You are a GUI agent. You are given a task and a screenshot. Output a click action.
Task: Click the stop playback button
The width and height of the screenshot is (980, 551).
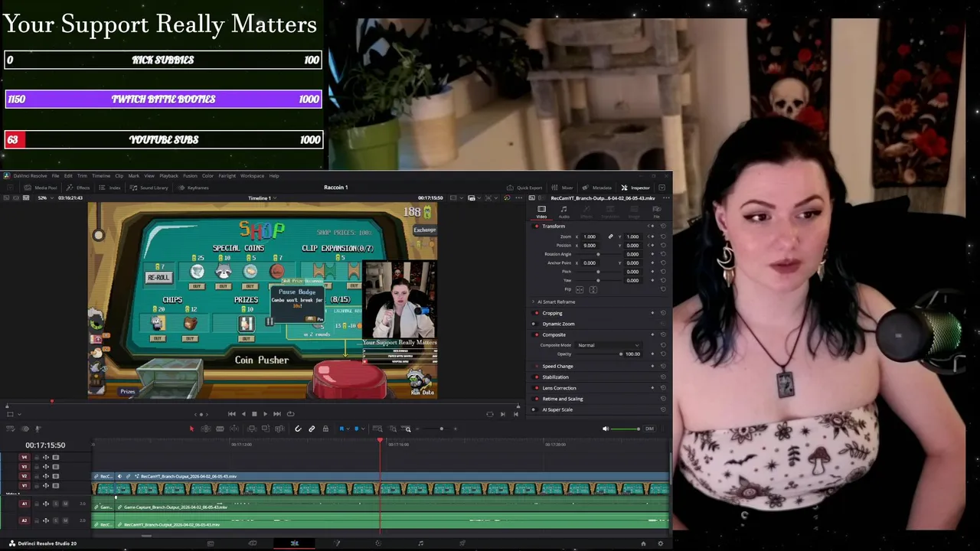[x=254, y=414]
